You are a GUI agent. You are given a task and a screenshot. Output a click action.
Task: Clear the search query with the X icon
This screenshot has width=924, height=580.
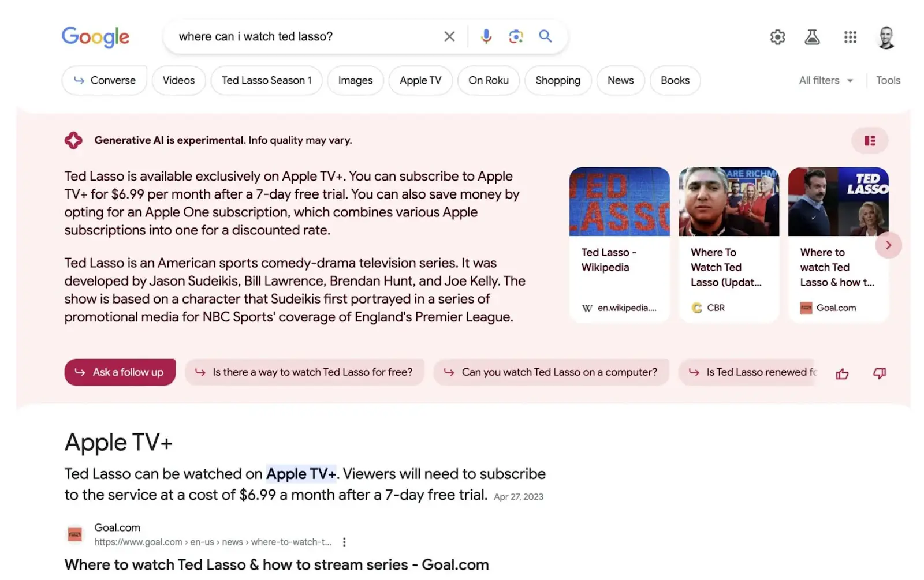pos(449,37)
